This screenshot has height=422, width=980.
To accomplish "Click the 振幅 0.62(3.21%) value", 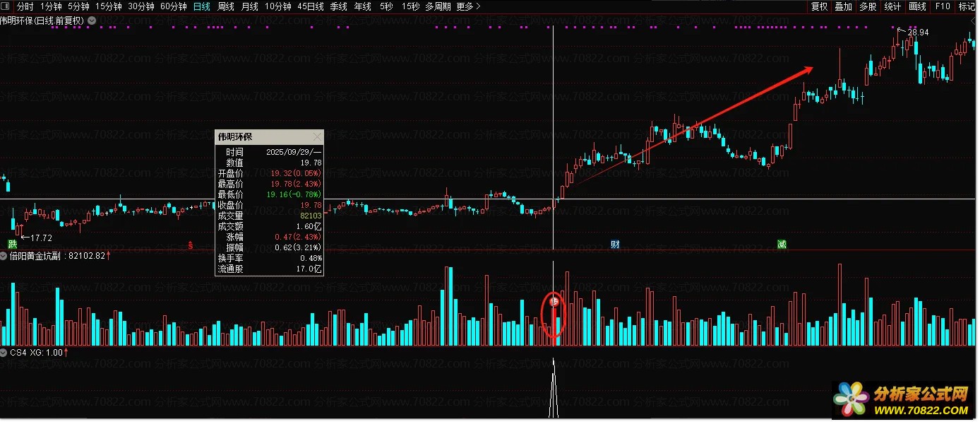I will [298, 247].
